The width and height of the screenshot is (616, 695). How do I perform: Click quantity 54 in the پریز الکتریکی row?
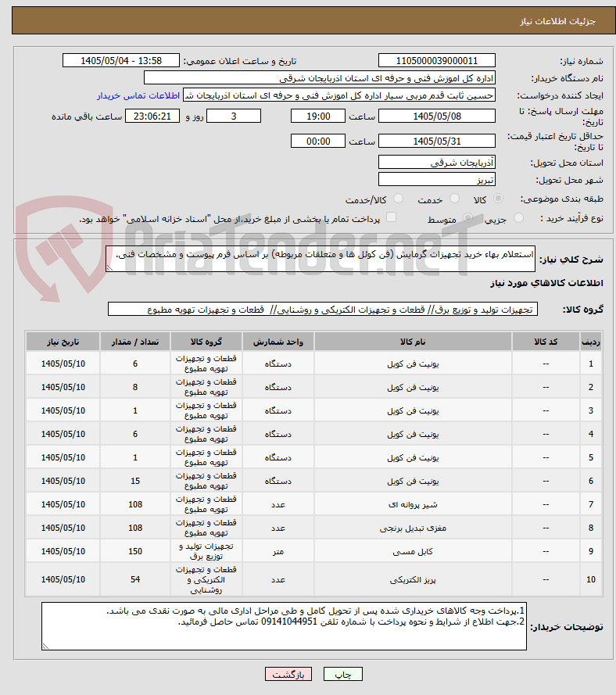coord(135,579)
